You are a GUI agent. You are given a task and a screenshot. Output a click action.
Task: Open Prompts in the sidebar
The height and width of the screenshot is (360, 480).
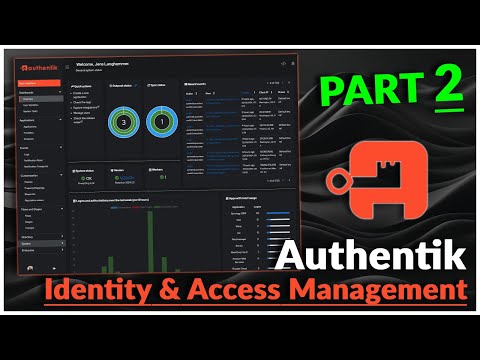point(29,228)
